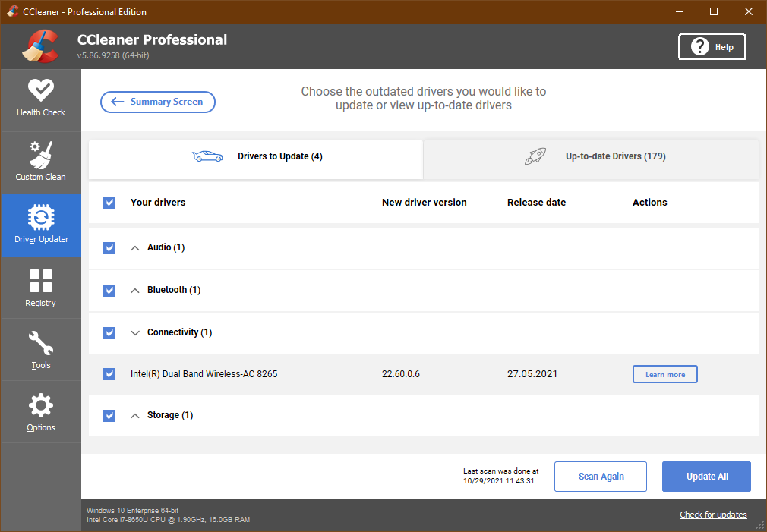Image resolution: width=767 pixels, height=532 pixels.
Task: Open the Registry section
Action: click(x=41, y=281)
